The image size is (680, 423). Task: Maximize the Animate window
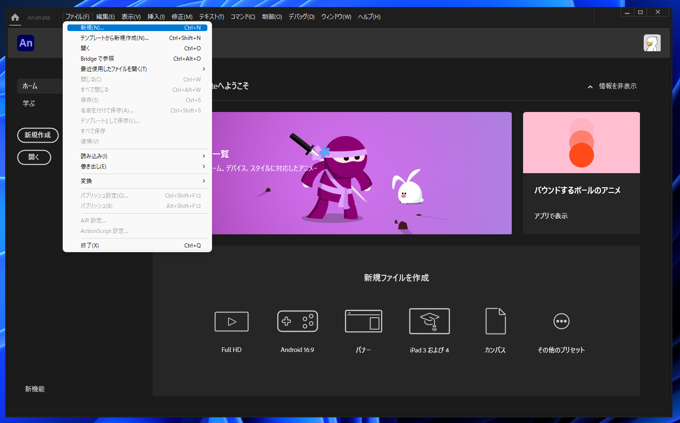pyautogui.click(x=641, y=12)
